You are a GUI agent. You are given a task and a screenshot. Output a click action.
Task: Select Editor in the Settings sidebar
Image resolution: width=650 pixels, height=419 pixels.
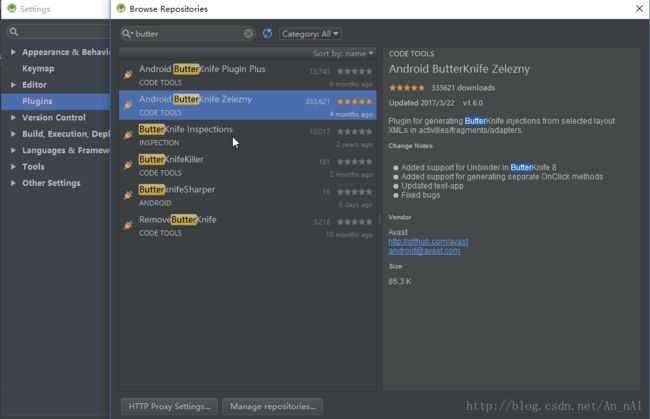tap(34, 85)
